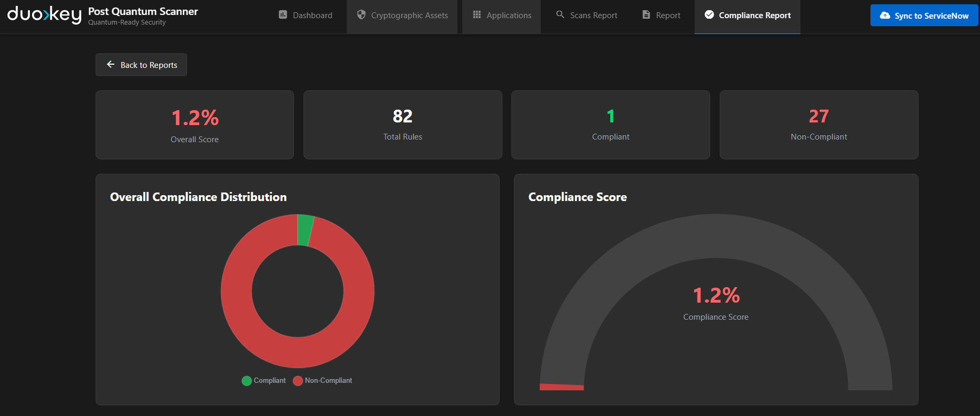This screenshot has height=416, width=980.
Task: Click the 1.2% value inside the gauge
Action: [716, 295]
